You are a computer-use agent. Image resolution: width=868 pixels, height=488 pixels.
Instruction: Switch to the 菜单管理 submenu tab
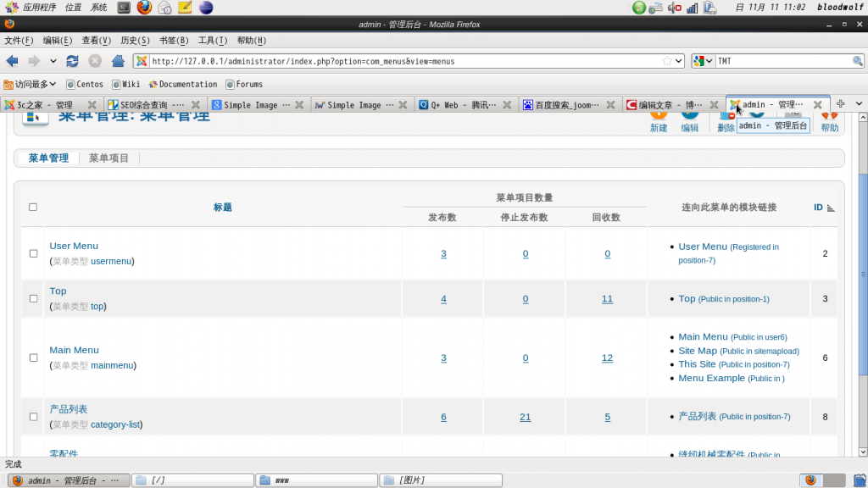[48, 158]
